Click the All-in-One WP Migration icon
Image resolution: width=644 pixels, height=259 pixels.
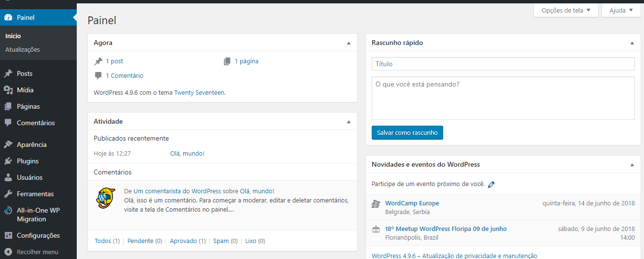coord(8,211)
